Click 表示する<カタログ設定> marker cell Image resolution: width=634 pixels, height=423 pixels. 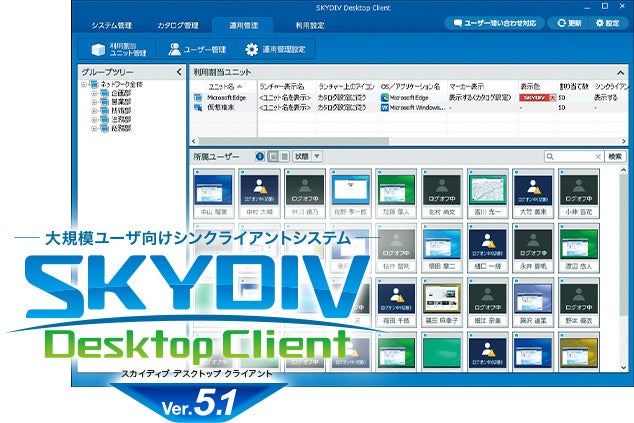[x=480, y=97]
